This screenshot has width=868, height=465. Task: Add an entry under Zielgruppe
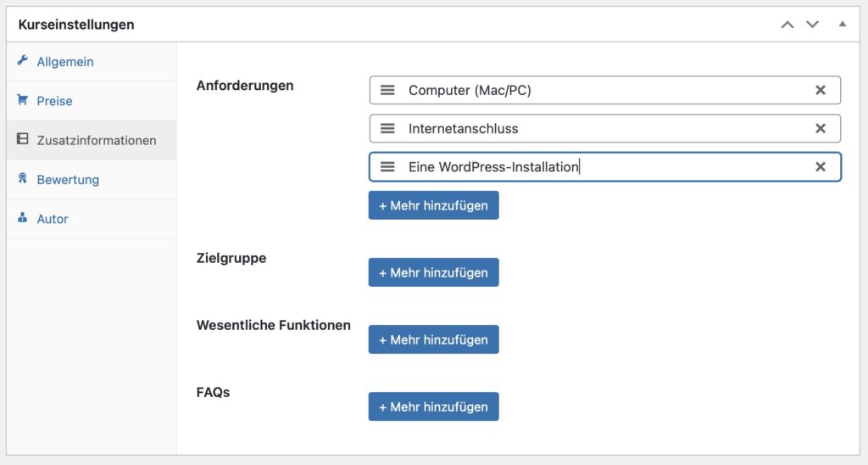[x=433, y=272]
